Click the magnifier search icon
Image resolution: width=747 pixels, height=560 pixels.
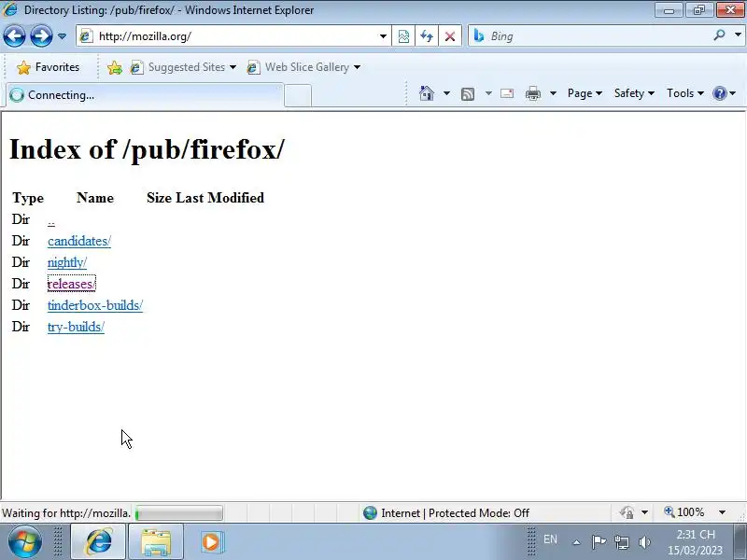pyautogui.click(x=719, y=35)
